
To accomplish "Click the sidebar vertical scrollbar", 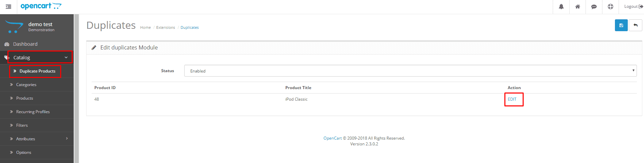I will click(76, 88).
